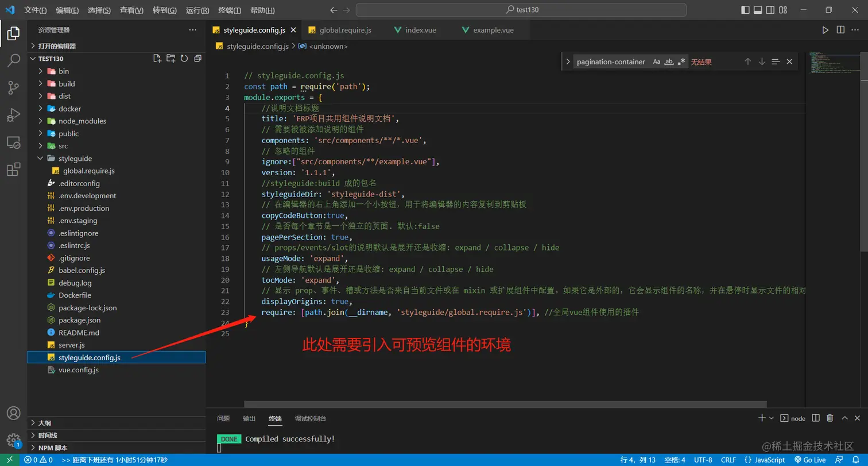Click Go Live in status bar
Image resolution: width=868 pixels, height=466 pixels.
click(810, 460)
